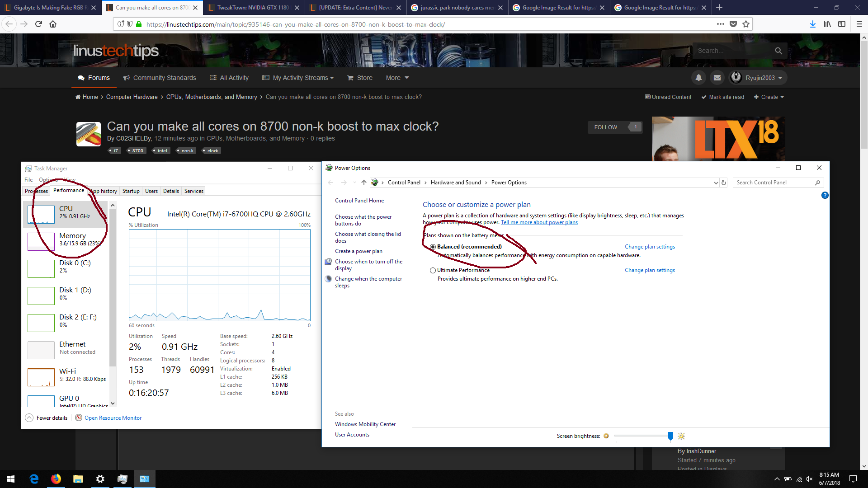Viewport: 868px width, 488px height.
Task: Click the Task Manager sidebar down arrow
Action: click(113, 403)
